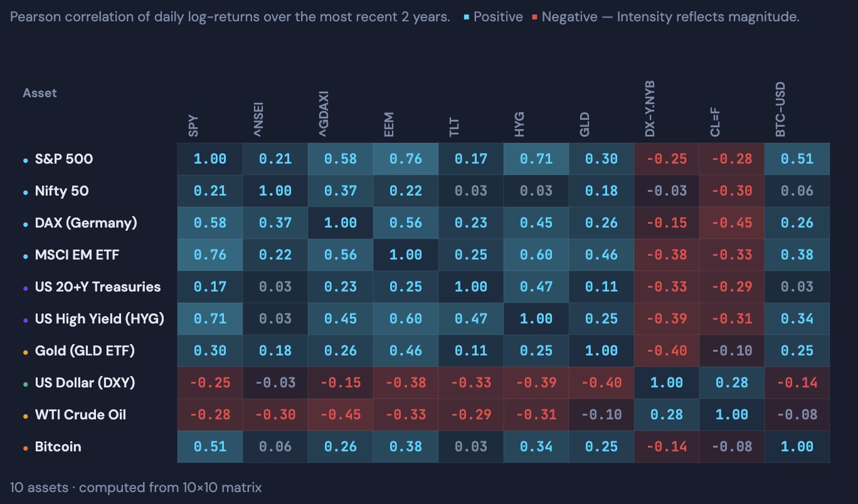
Task: Click -0.10 in Gold row, CL=F column
Action: (732, 351)
